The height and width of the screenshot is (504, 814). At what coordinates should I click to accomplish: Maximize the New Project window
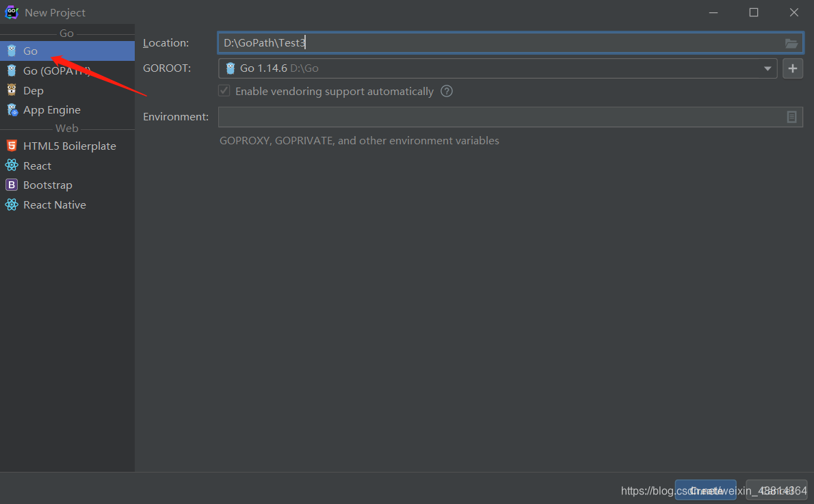[754, 12]
